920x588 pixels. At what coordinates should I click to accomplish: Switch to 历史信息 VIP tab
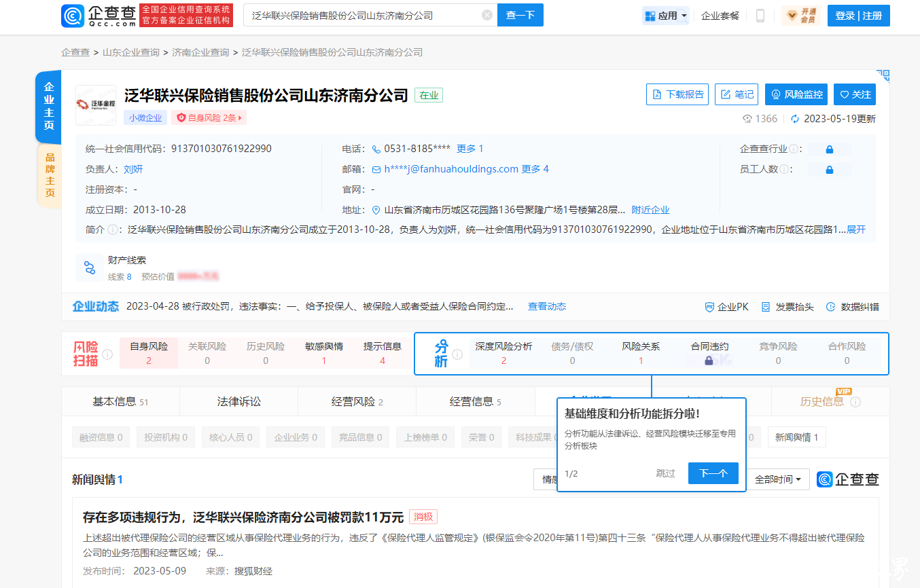click(x=830, y=401)
